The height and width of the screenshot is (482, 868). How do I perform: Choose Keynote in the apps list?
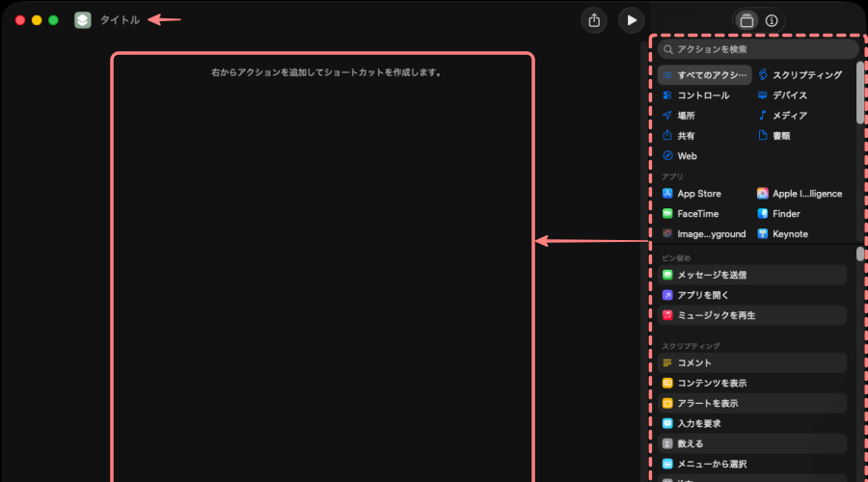[789, 234]
